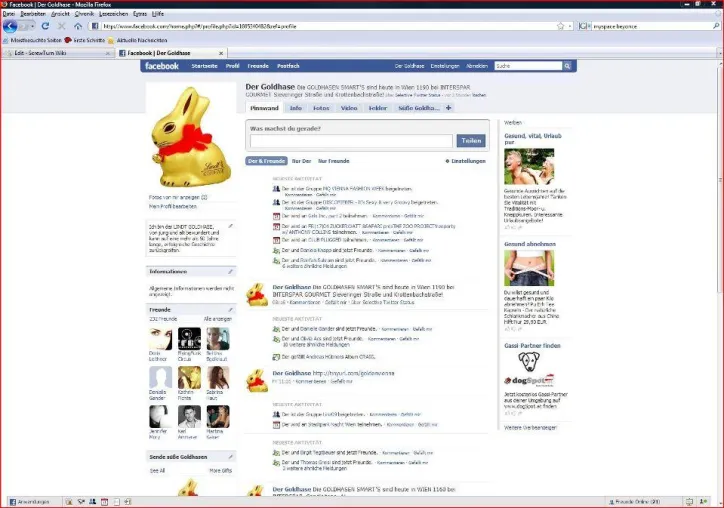Open the Fotos profile tab
724x508 pixels.
pos(321,108)
